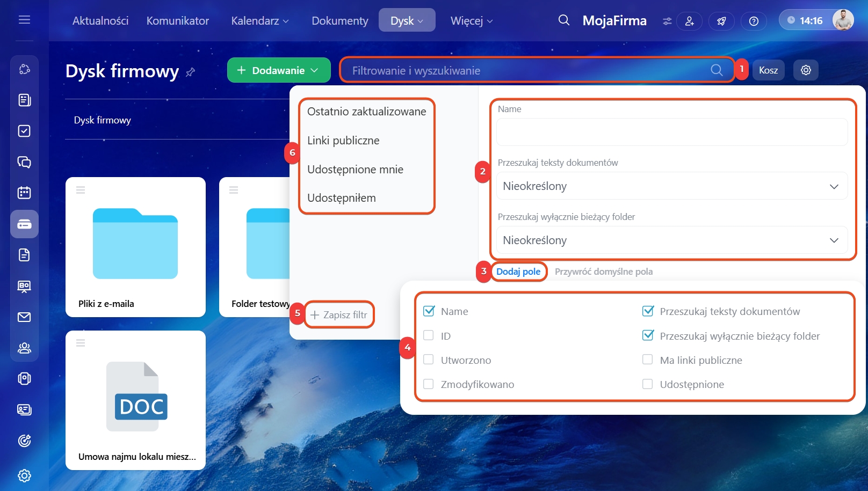Go to Aktualności
The height and width of the screenshot is (491, 868).
click(100, 21)
